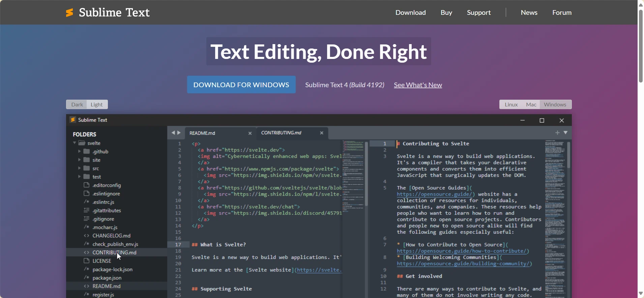Viewport: 644px width, 298px height.
Task: Click the Sublime Text window title icon
Action: (x=72, y=120)
